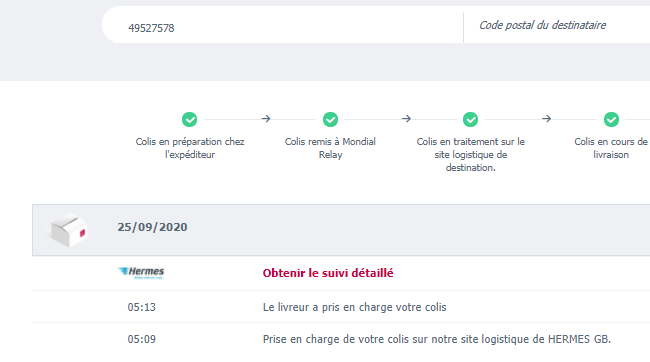The image size is (650, 362).
Task: Click the parcel box icon beside the date
Action: tap(68, 230)
